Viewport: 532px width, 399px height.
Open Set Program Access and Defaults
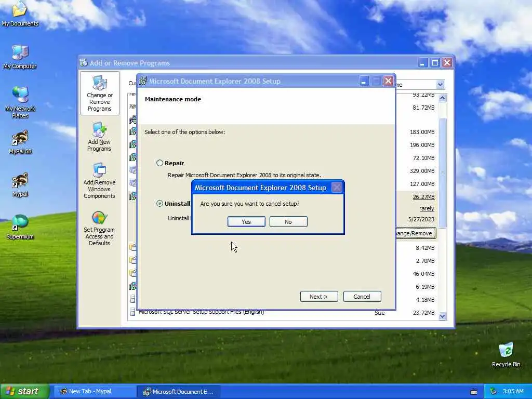99,229
